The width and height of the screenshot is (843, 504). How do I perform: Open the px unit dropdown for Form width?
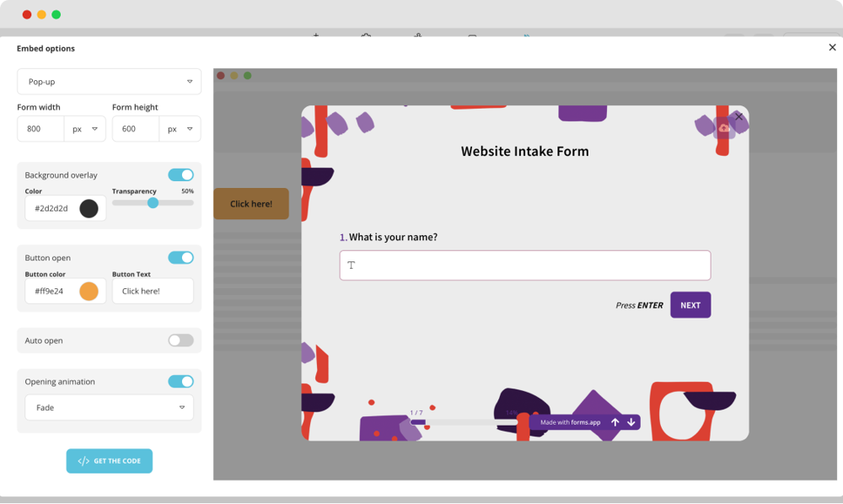[85, 128]
